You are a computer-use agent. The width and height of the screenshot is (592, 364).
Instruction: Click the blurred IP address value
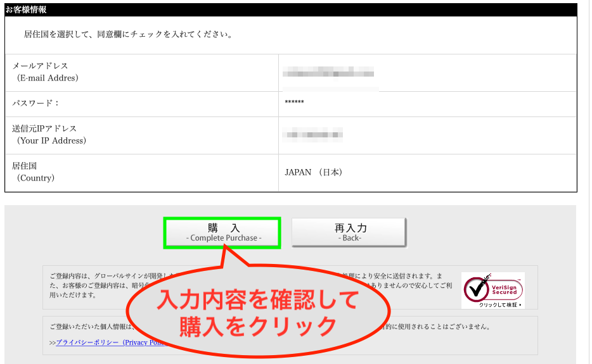(x=313, y=134)
